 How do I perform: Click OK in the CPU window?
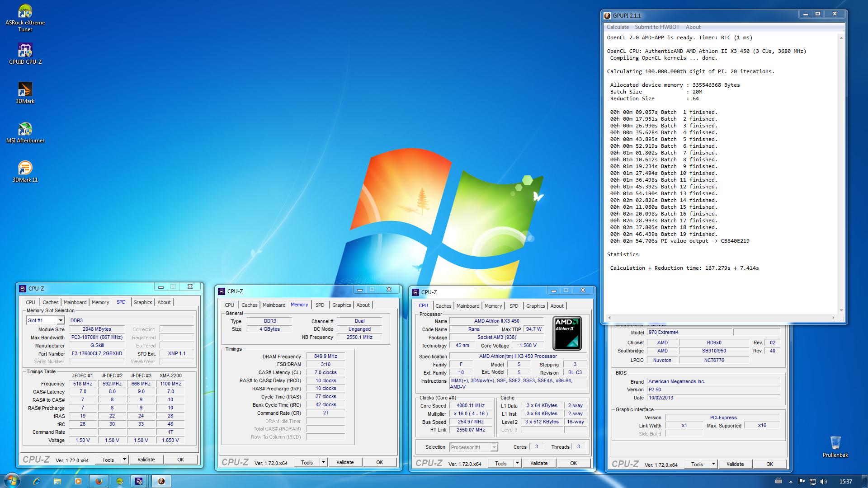(x=573, y=463)
